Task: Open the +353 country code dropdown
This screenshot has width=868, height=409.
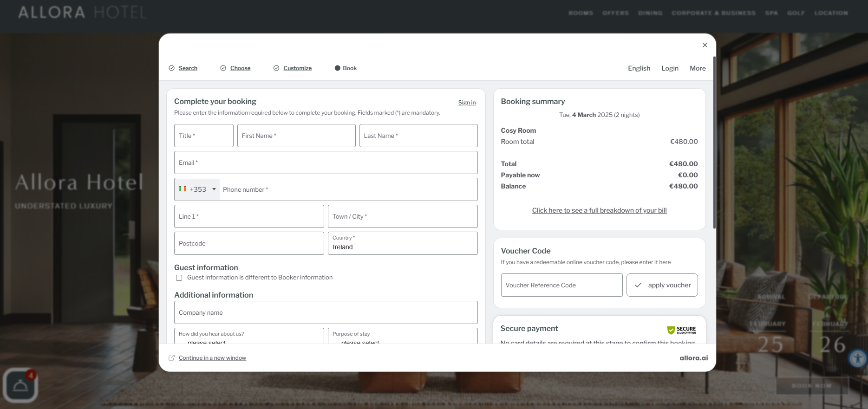Action: pyautogui.click(x=197, y=189)
